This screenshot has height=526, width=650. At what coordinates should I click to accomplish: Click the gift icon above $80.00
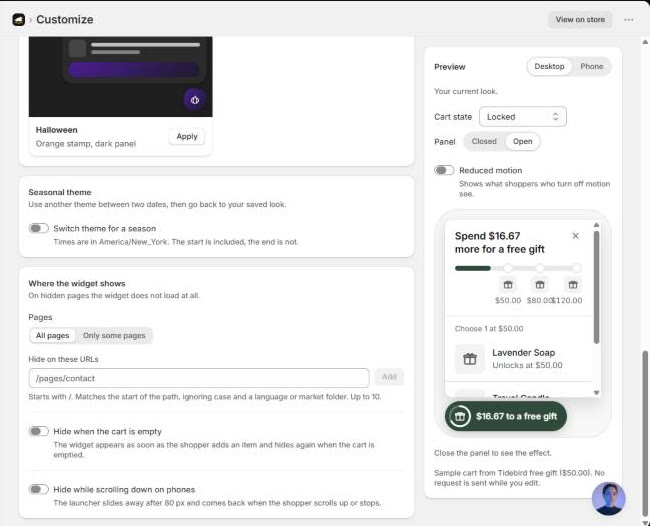(x=540, y=285)
